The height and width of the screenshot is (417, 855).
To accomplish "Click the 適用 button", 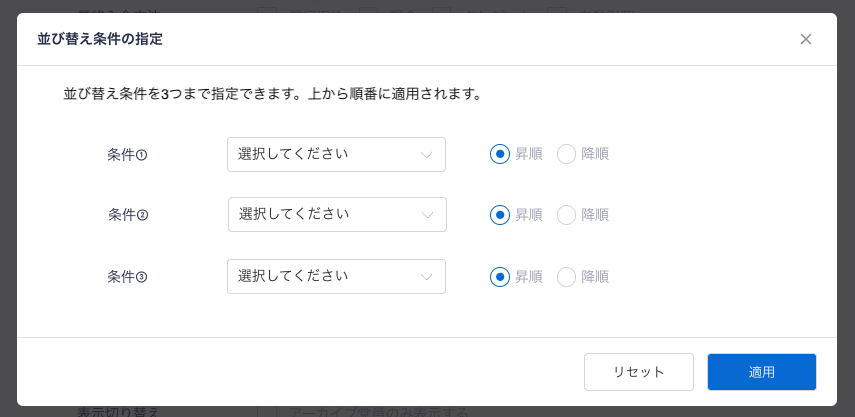I will point(761,372).
